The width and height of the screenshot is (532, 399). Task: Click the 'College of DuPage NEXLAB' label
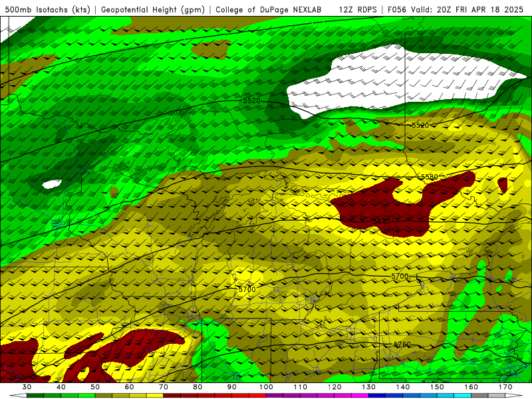[x=269, y=9]
